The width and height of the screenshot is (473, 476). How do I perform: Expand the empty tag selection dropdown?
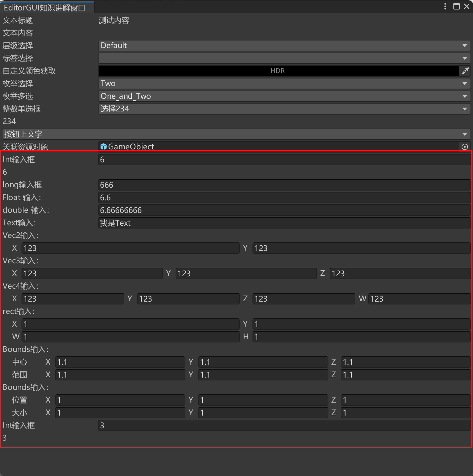click(284, 58)
